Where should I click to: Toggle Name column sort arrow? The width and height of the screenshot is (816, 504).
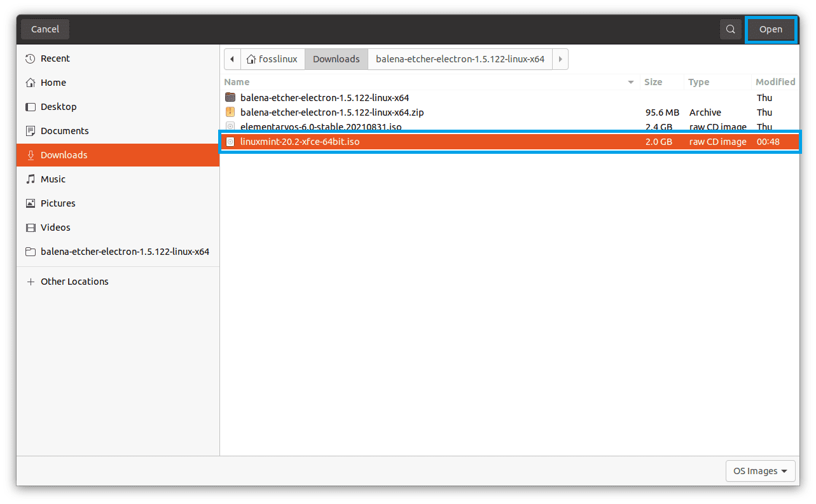pyautogui.click(x=631, y=82)
